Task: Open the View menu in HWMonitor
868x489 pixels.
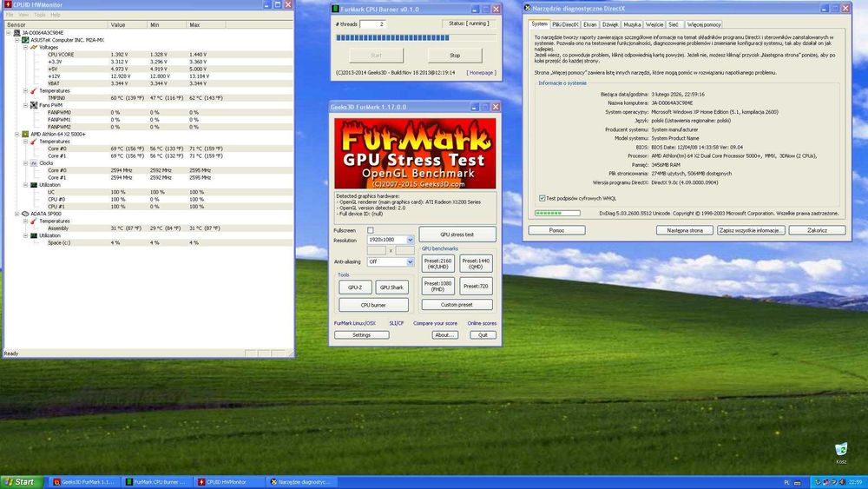Action: click(23, 15)
